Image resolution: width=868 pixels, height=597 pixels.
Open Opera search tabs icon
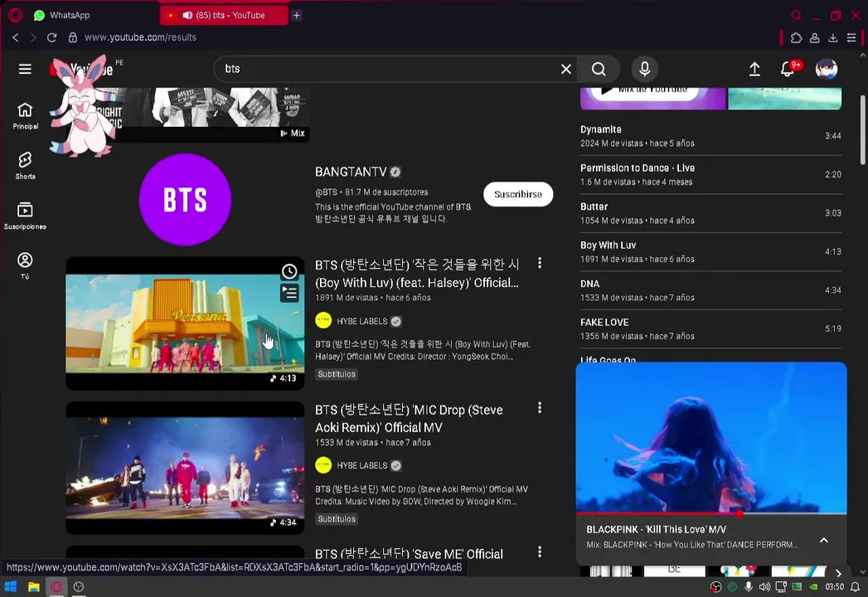tap(796, 15)
